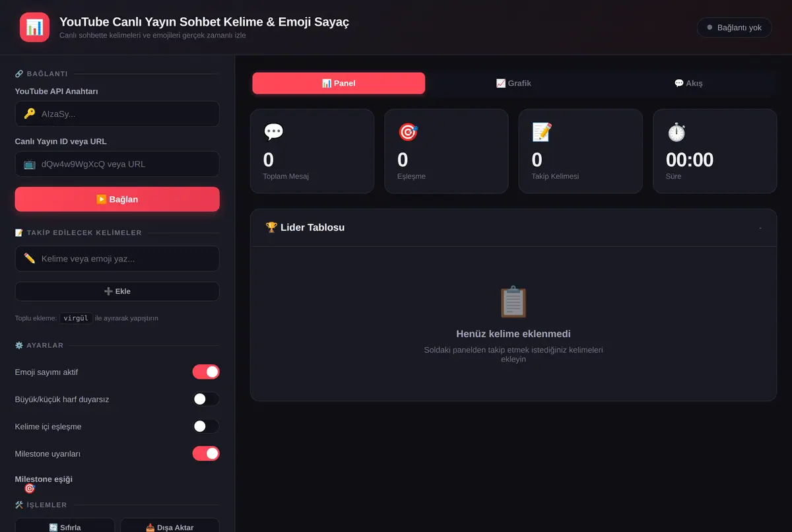
Task: Focus the Canlı Yayın ID veya URL input
Action: [117, 164]
